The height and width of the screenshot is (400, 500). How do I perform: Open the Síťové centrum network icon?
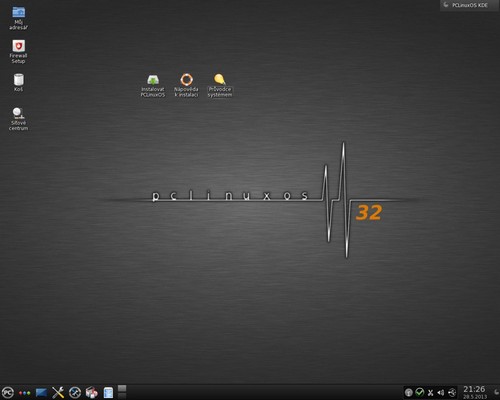18,113
